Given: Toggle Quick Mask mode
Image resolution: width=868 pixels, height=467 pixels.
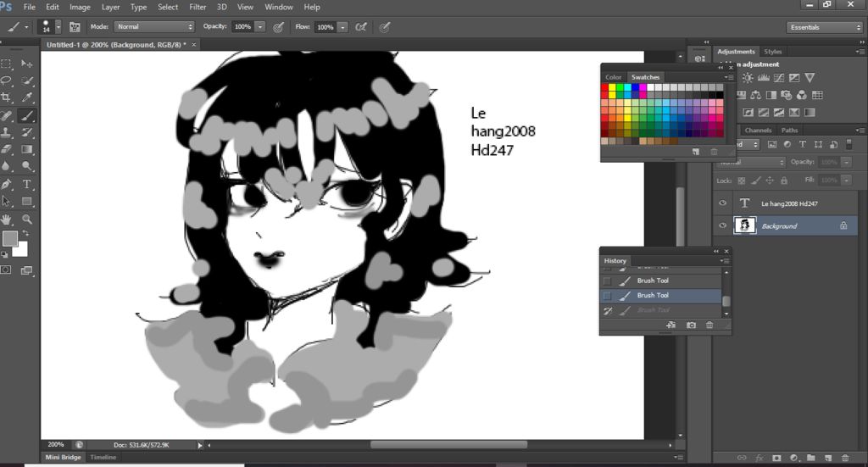Looking at the screenshot, I should [x=6, y=270].
